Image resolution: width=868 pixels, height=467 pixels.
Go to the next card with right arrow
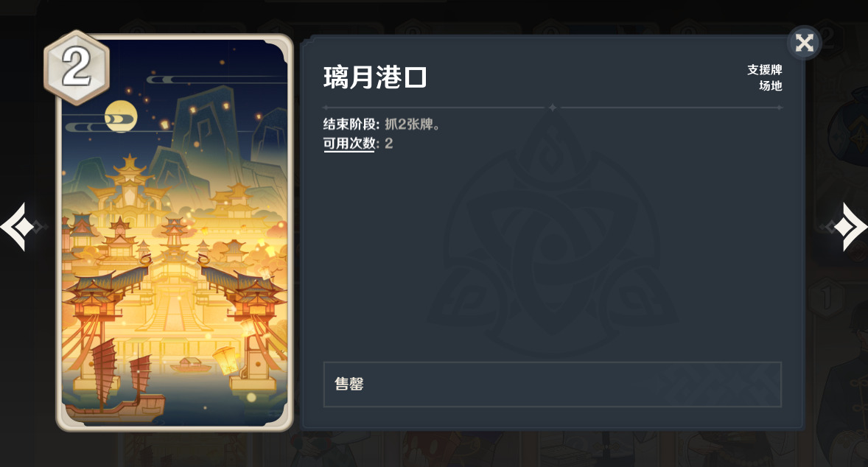point(848,227)
